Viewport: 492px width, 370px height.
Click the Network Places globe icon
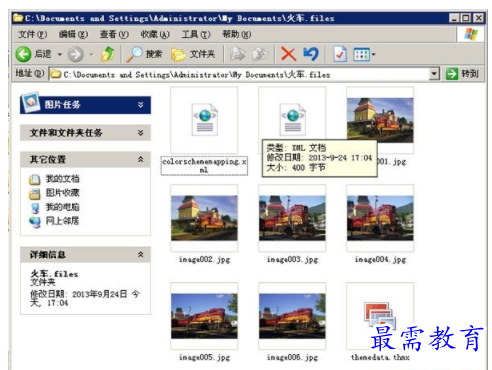34,221
